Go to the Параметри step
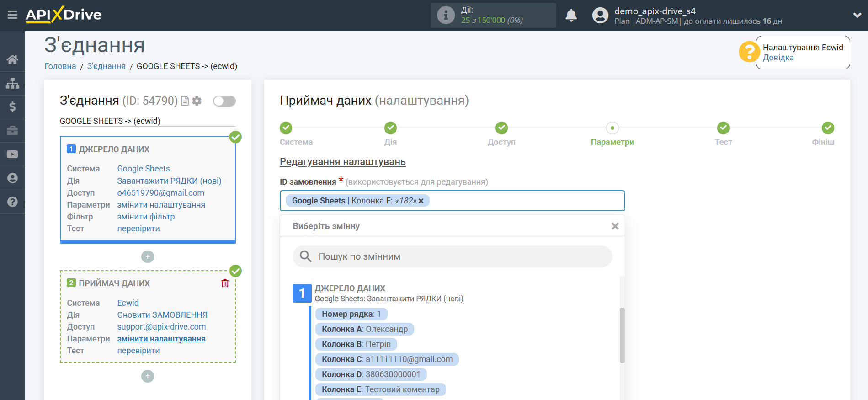This screenshot has height=400, width=868. [612, 128]
